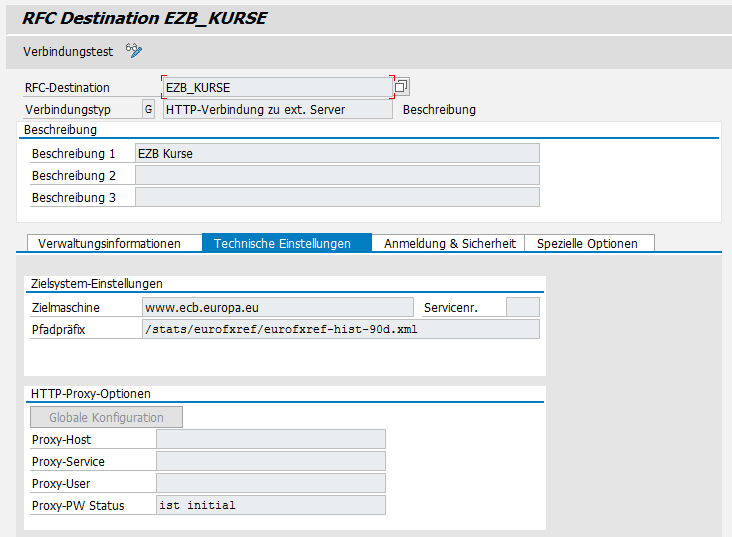The width and height of the screenshot is (732, 537).
Task: Open the Anmeldung & Sicherheit tab
Action: click(x=450, y=243)
